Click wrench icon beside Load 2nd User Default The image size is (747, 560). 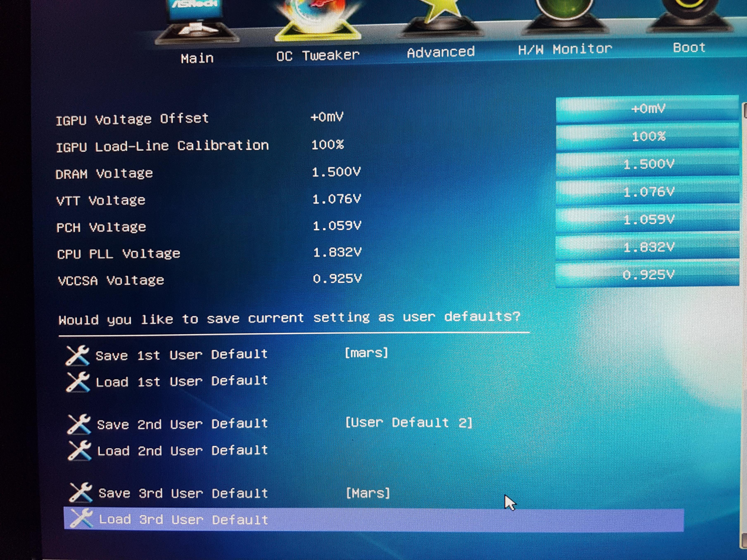(80, 451)
